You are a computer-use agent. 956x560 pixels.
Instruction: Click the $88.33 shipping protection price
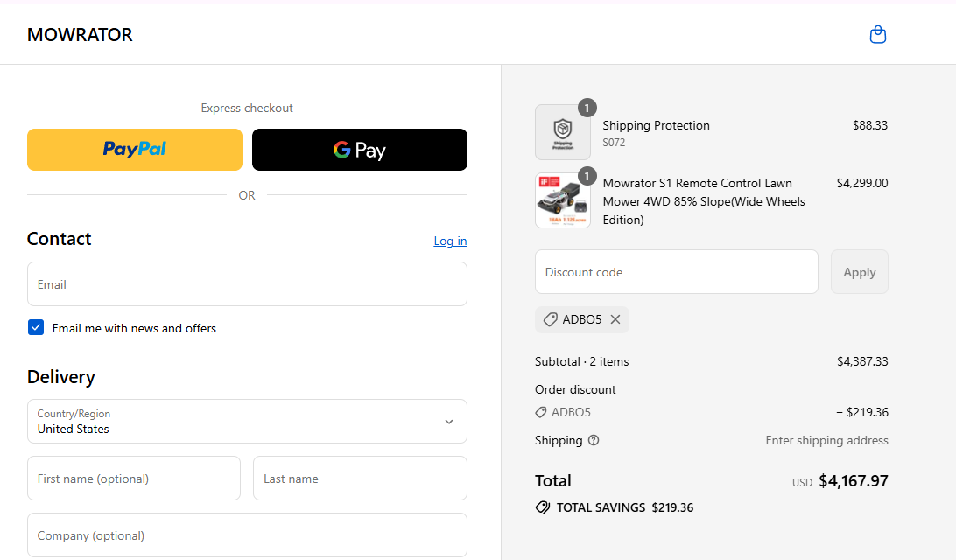[x=870, y=125]
